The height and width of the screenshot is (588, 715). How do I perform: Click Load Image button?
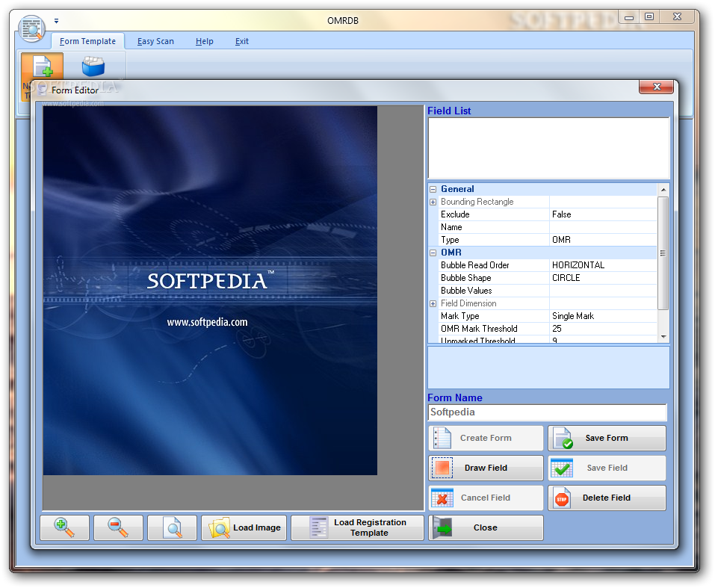244,527
